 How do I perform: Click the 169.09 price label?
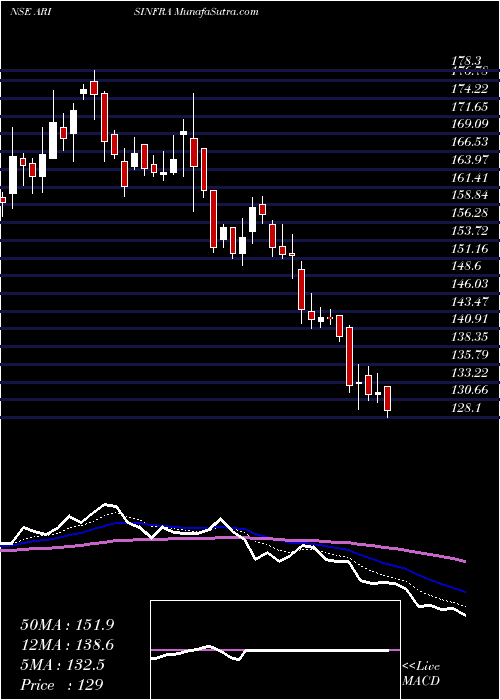(x=470, y=124)
